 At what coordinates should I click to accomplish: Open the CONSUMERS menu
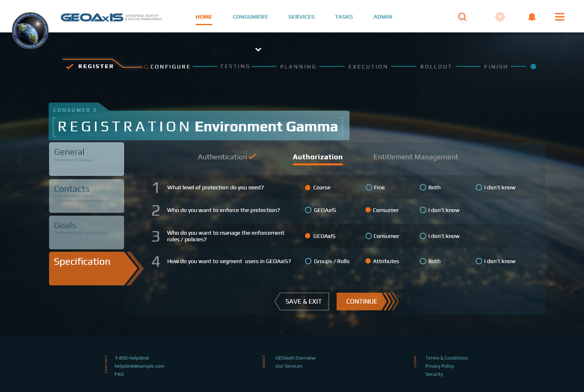(250, 17)
